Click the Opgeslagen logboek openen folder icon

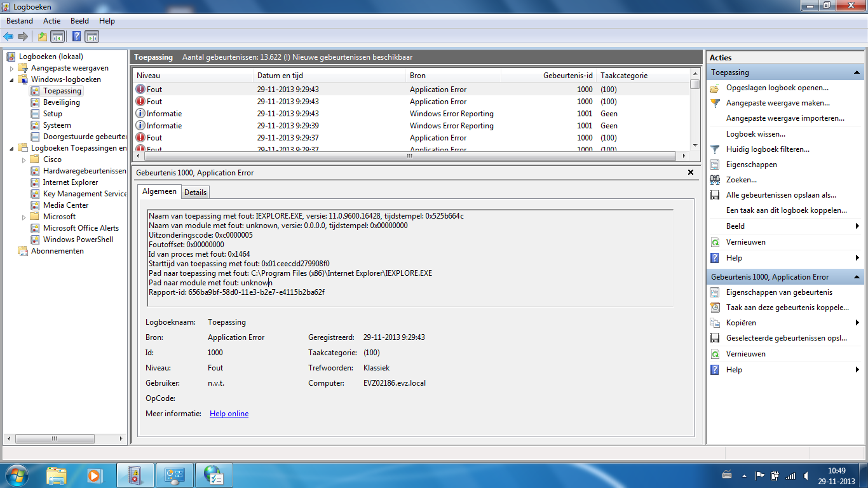coord(715,88)
